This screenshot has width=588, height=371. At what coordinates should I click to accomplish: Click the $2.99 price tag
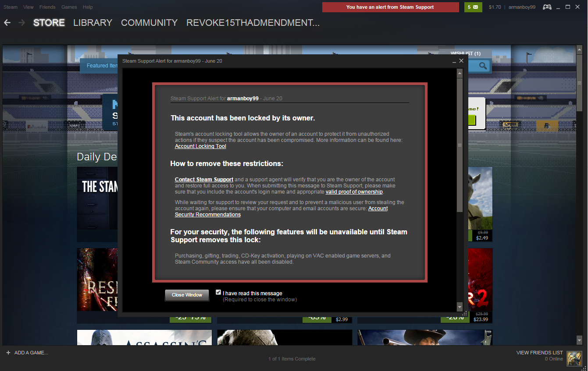click(342, 319)
